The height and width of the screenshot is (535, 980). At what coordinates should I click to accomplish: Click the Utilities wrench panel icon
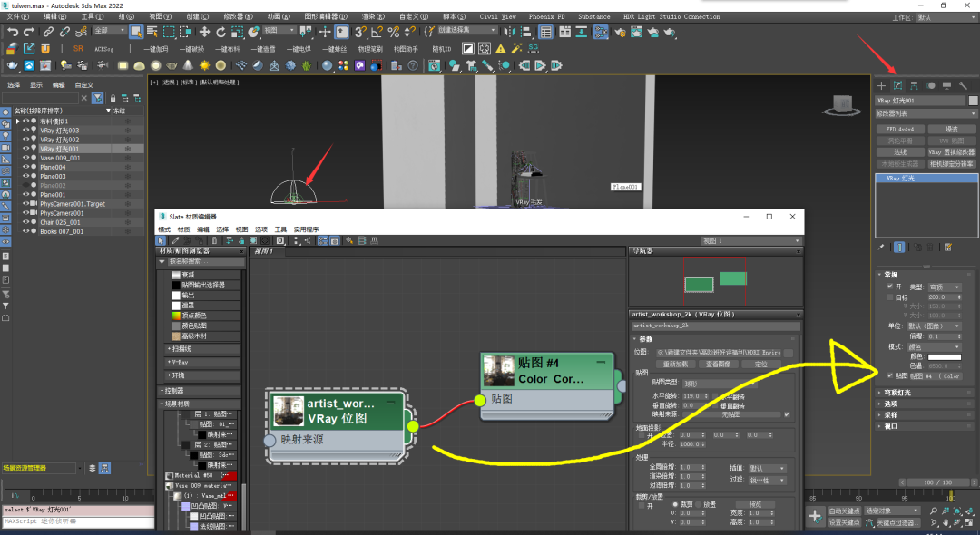coord(964,85)
